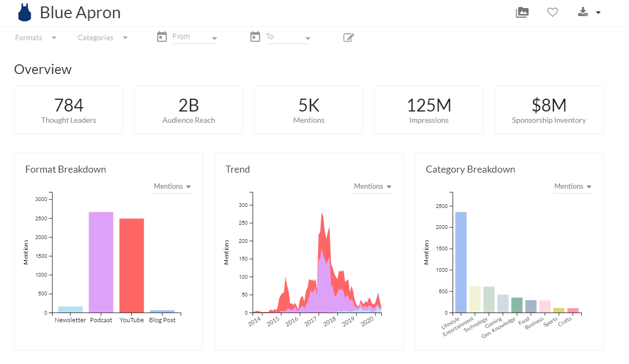Click the green Gen. Knowledge bar

coord(517,305)
